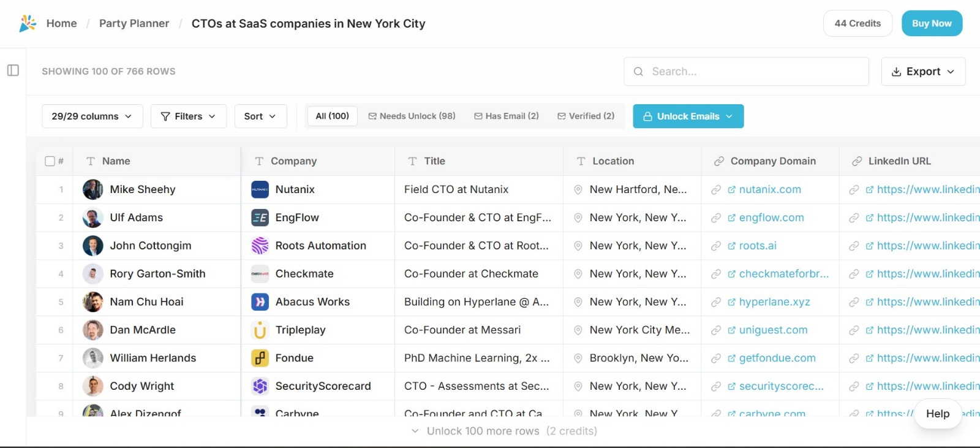Show the Has Email (2) tab
This screenshot has height=448, width=980.
click(x=507, y=116)
